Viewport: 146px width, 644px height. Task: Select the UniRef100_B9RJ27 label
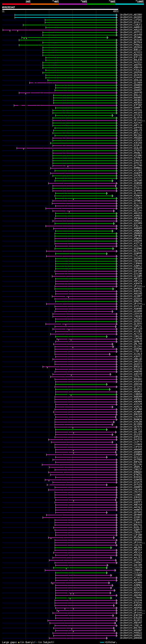(x=131, y=50)
